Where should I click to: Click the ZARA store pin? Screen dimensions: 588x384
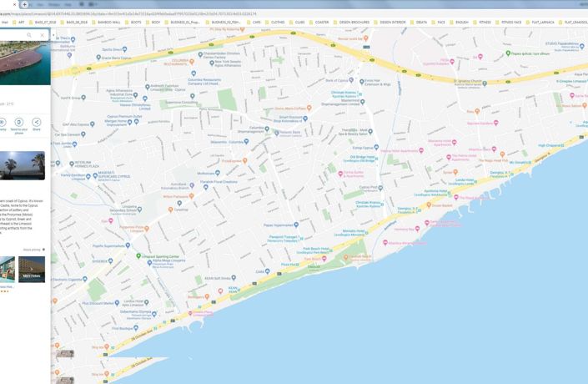[268, 271]
